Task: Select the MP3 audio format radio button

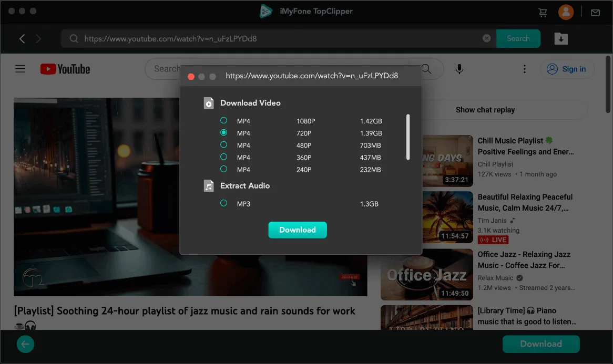Action: 223,204
